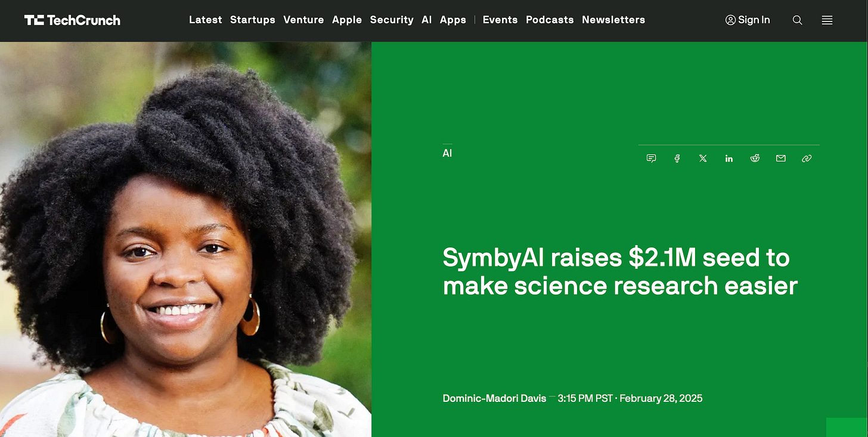This screenshot has height=437, width=868.
Task: Open the search magnifier icon
Action: [x=797, y=20]
